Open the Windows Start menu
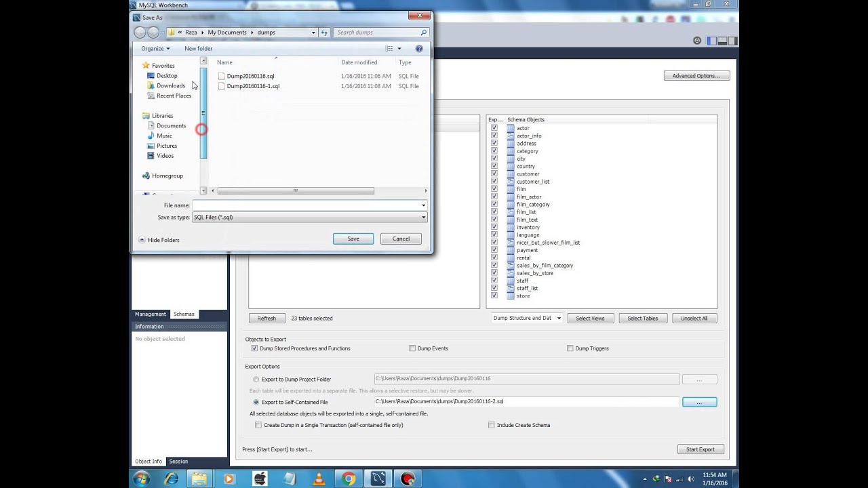The height and width of the screenshot is (488, 868). pos(142,479)
